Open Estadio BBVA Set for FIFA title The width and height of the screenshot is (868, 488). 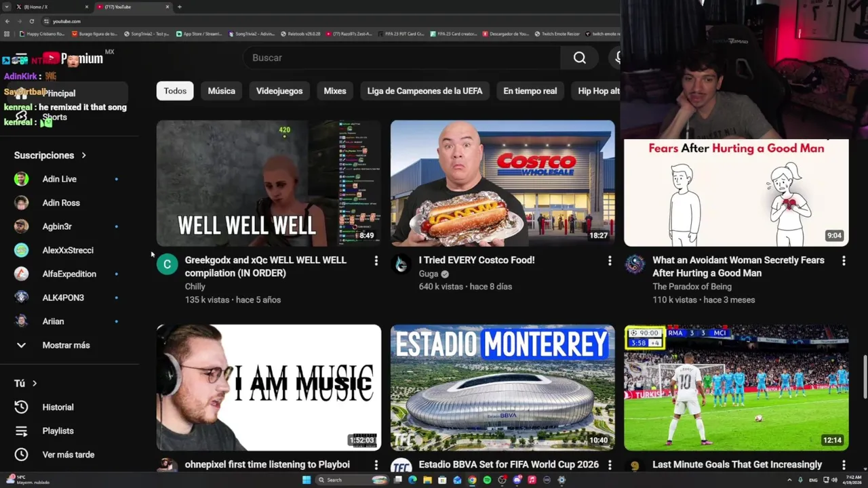pos(509,465)
